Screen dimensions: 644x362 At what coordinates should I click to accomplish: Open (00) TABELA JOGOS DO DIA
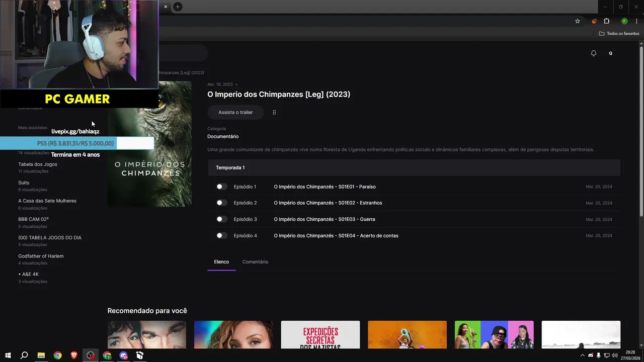click(50, 237)
